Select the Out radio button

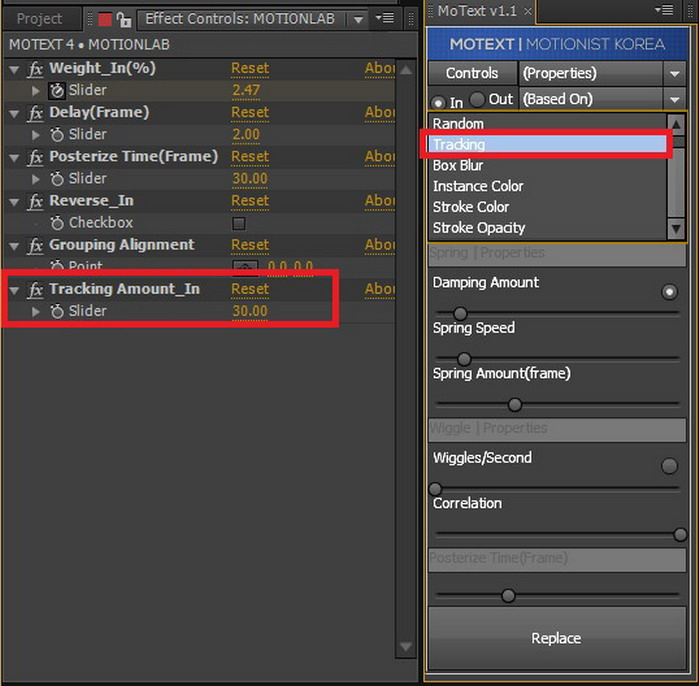477,99
